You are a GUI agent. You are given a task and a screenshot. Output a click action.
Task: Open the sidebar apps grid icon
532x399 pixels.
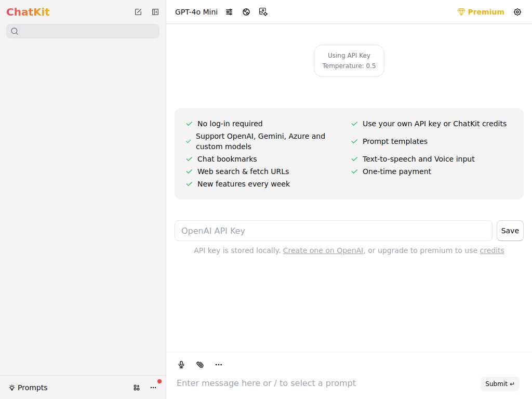point(137,388)
